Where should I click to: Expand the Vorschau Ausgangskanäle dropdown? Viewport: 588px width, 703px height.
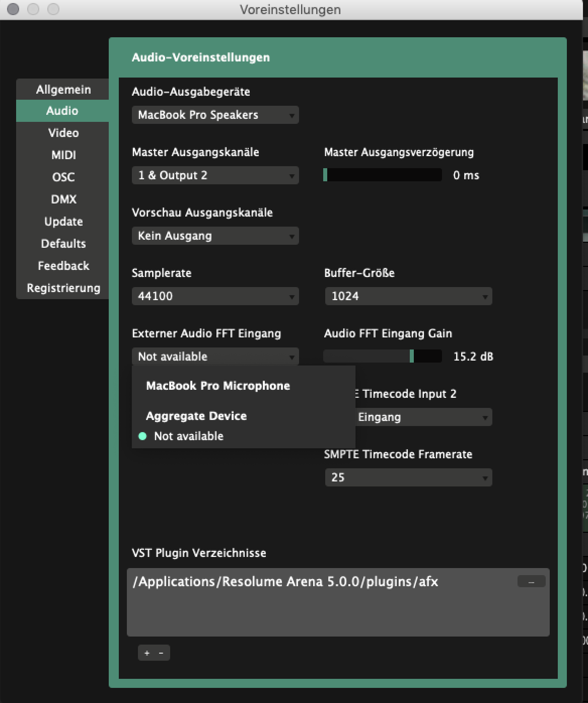point(215,236)
